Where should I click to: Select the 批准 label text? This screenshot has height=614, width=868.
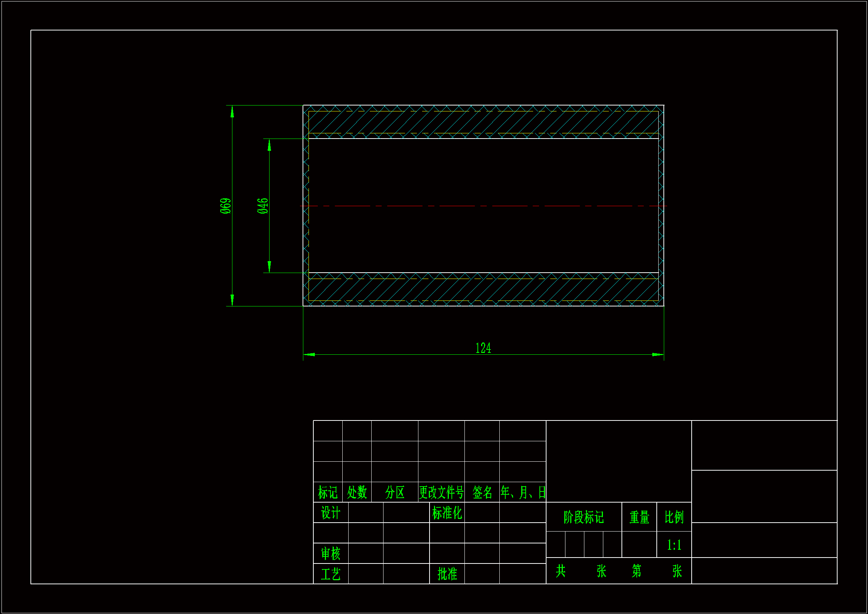tap(447, 574)
